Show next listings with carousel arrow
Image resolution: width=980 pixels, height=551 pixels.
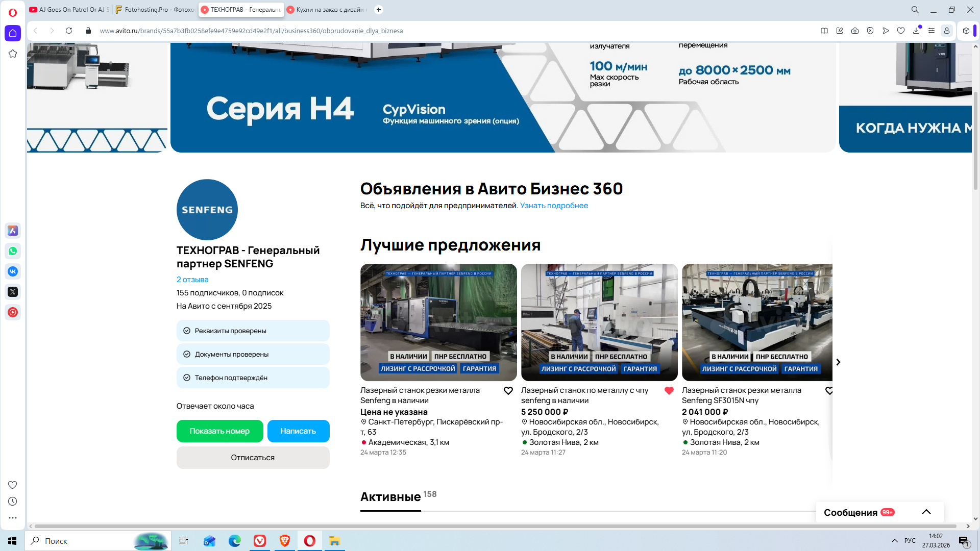(838, 362)
